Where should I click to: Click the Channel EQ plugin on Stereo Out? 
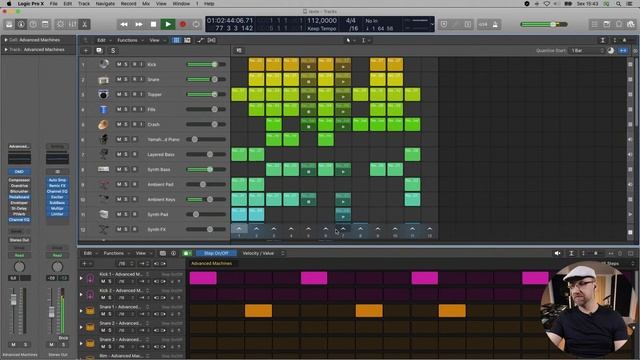57,191
